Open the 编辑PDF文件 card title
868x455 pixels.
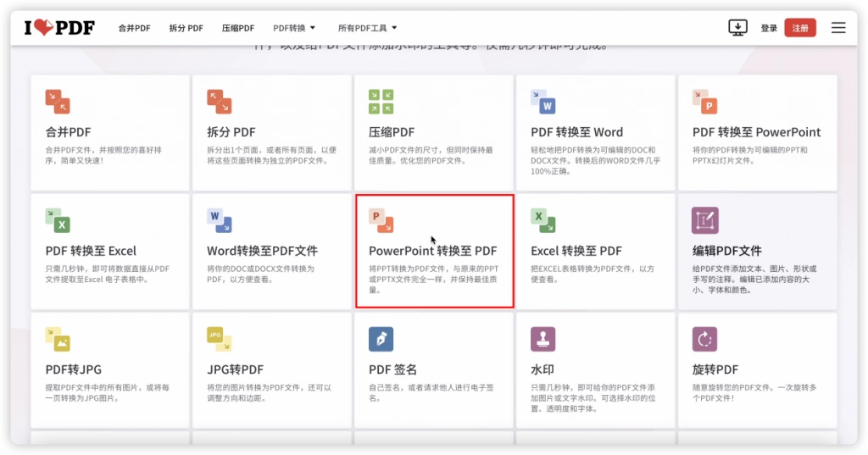tap(726, 251)
